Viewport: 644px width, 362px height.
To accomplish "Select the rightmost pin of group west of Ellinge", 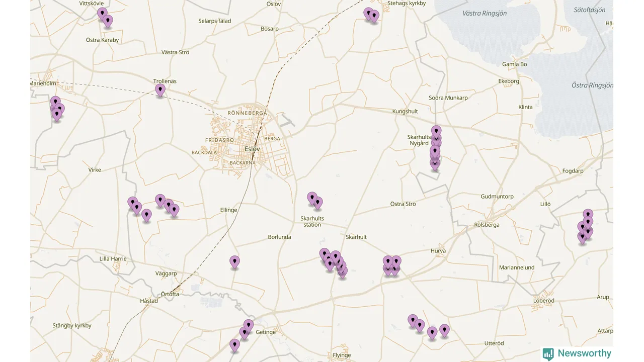I will point(174,211).
